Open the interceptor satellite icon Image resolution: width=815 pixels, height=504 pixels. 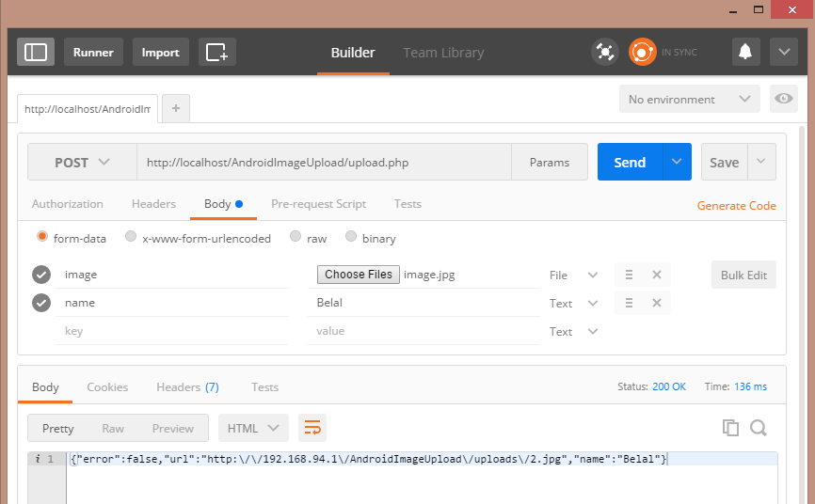[605, 52]
